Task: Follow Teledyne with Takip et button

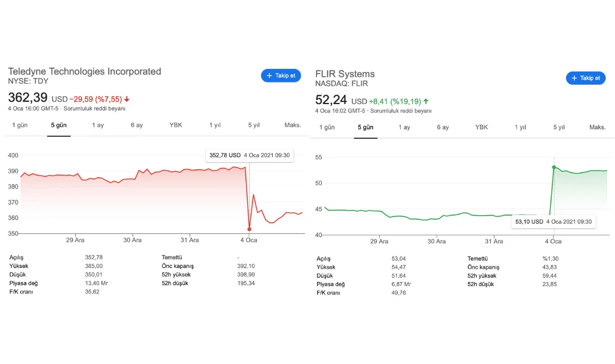Action: [281, 76]
